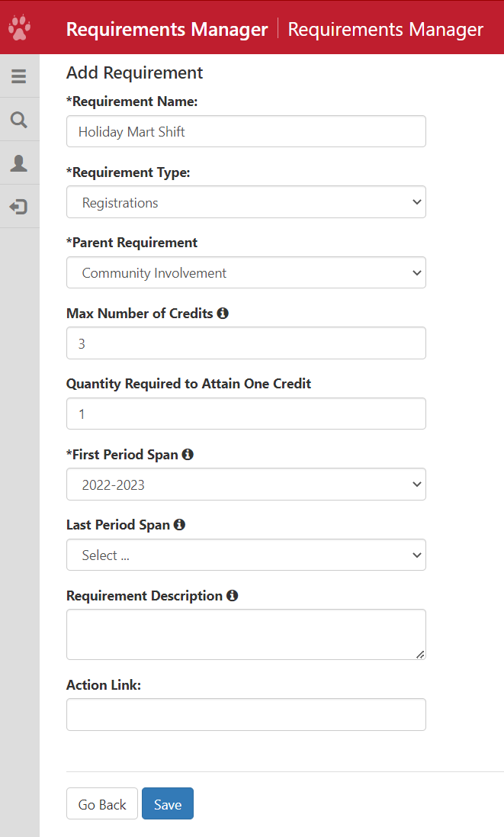Screen dimensions: 504x837
Task: Expand the Parent Requirement dropdown
Action: [246, 272]
